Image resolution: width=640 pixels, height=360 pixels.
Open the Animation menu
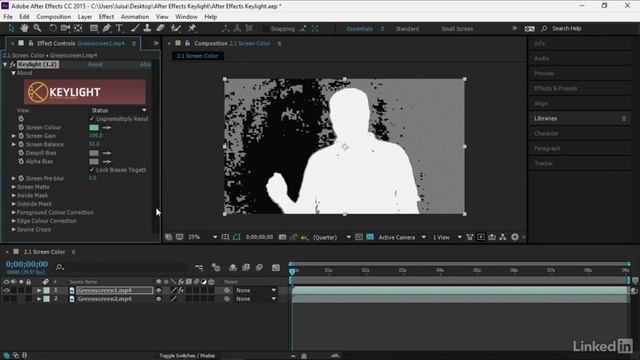(135, 17)
